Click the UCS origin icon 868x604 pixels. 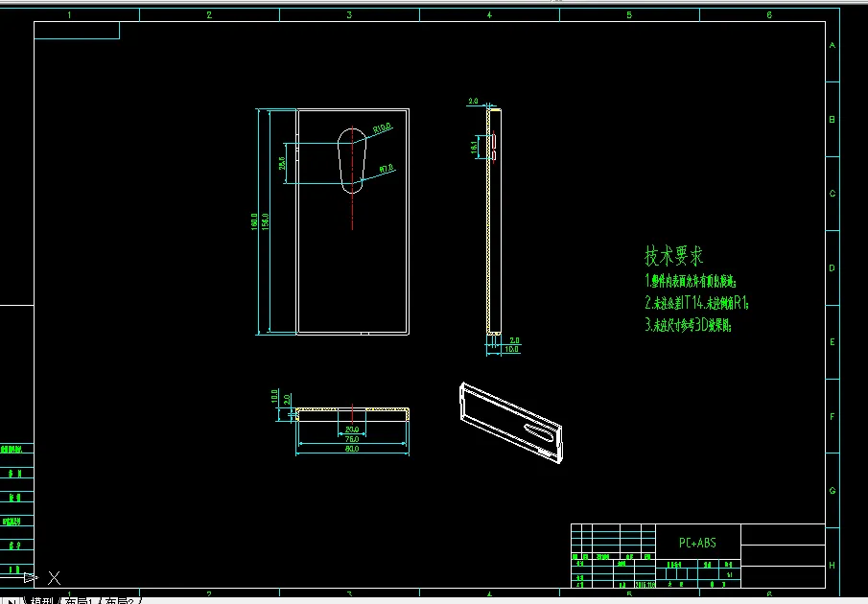point(41,578)
